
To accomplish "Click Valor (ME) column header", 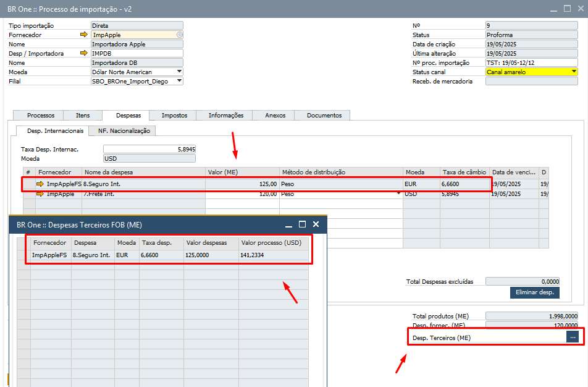I will click(x=242, y=172).
